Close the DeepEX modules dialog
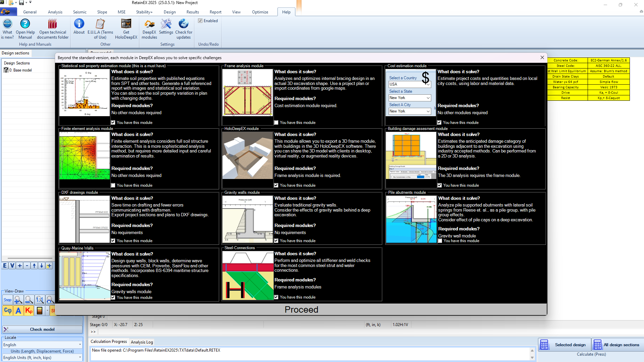 (x=542, y=57)
